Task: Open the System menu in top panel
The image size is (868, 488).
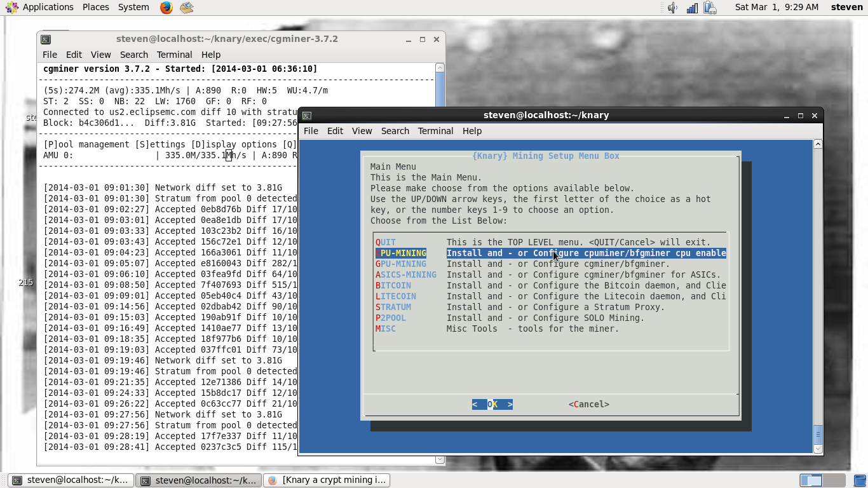Action: click(133, 7)
